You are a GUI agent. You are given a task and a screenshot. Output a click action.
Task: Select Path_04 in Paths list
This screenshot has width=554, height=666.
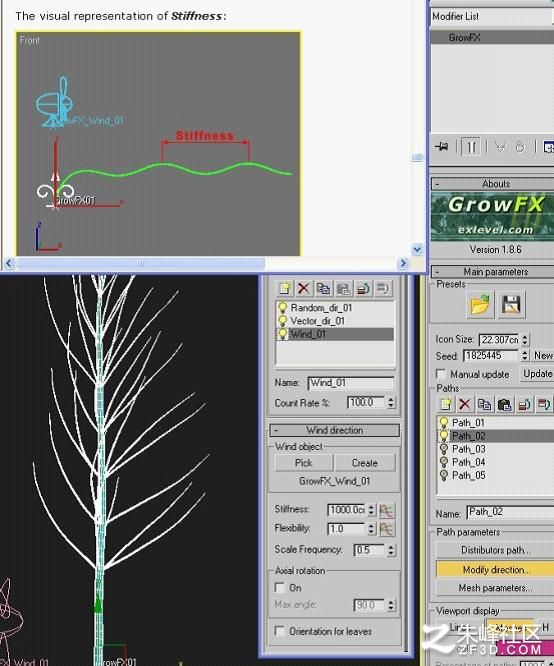(496, 462)
